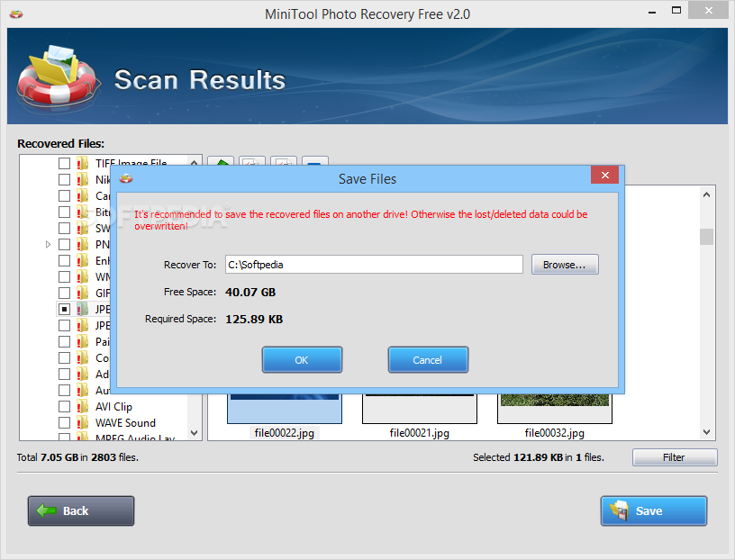Tick the checkbox in the Enh row
Viewport: 735px width, 560px height.
click(x=64, y=260)
